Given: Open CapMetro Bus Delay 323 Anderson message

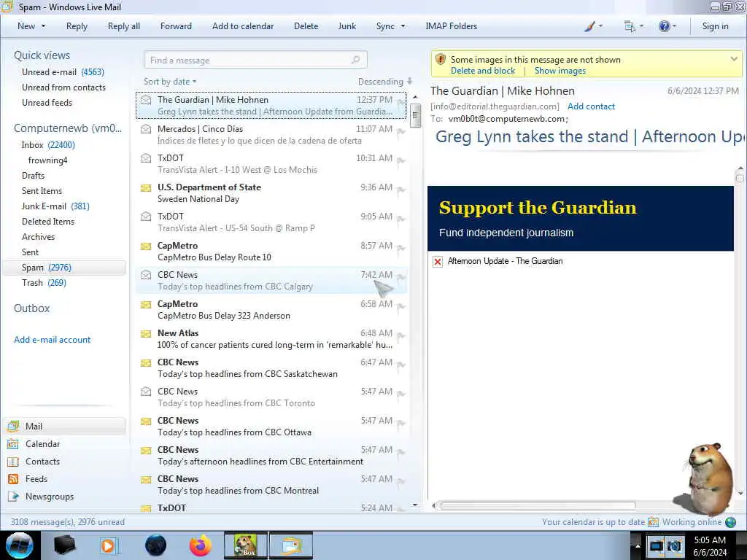Looking at the screenshot, I should [271, 309].
